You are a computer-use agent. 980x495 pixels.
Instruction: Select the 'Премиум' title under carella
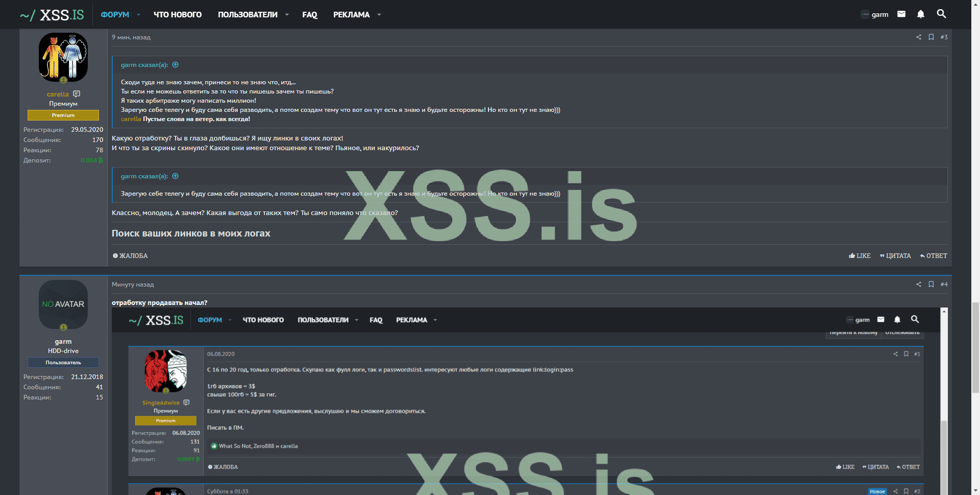63,104
